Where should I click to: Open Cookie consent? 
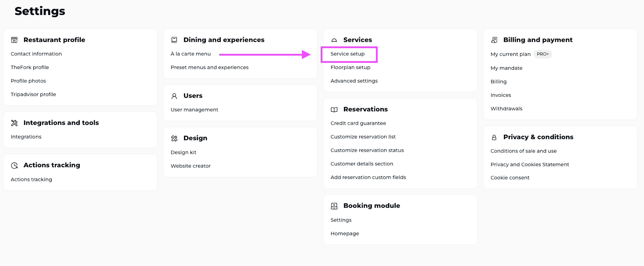510,178
